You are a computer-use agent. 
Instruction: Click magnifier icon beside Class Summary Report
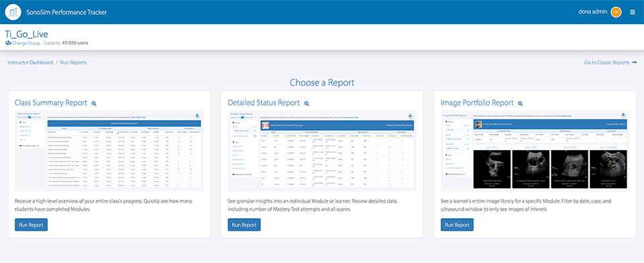pyautogui.click(x=94, y=103)
